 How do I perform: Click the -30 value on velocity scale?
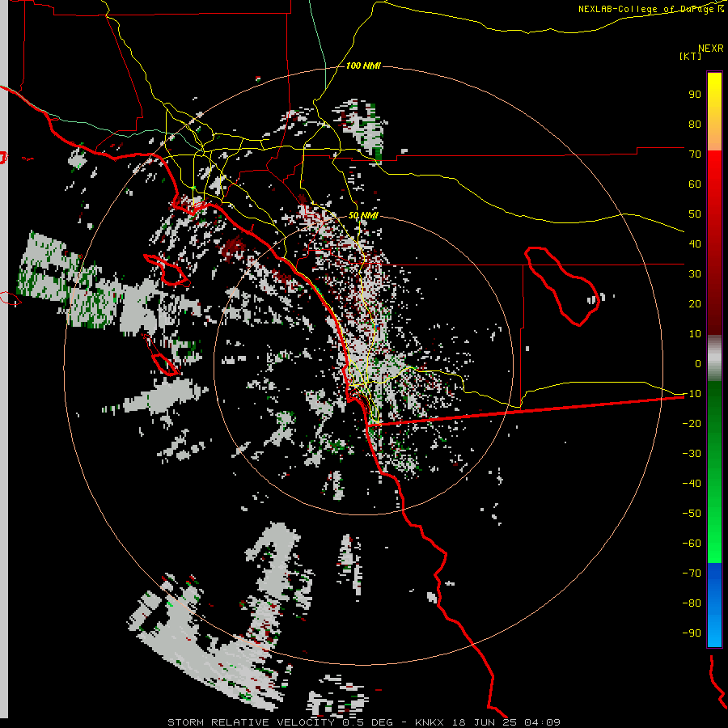pyautogui.click(x=692, y=454)
